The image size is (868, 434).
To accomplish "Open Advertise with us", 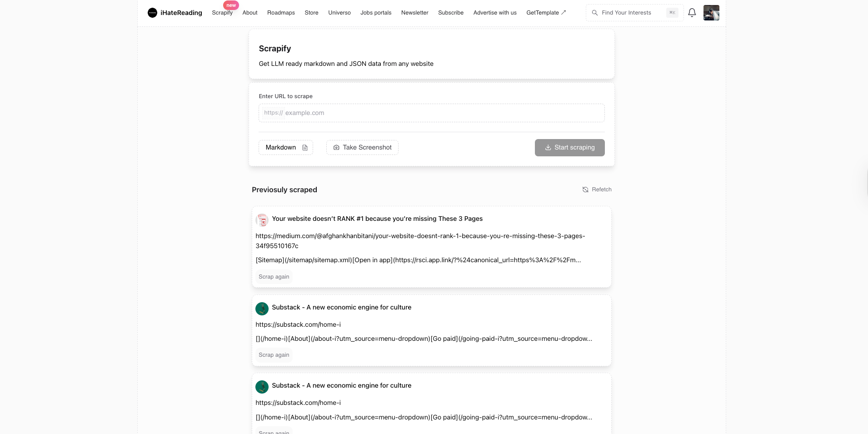I will pos(495,13).
